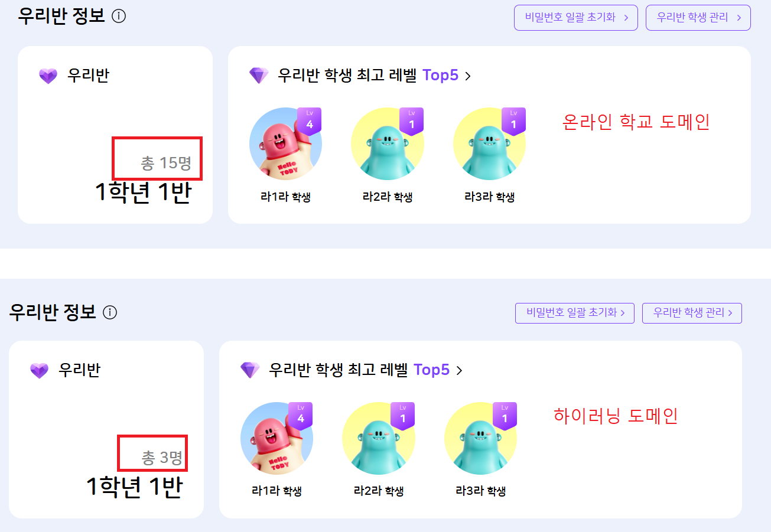The height and width of the screenshot is (532, 771).
Task: Open top 우리반 학생 관리 button
Action: tap(698, 18)
